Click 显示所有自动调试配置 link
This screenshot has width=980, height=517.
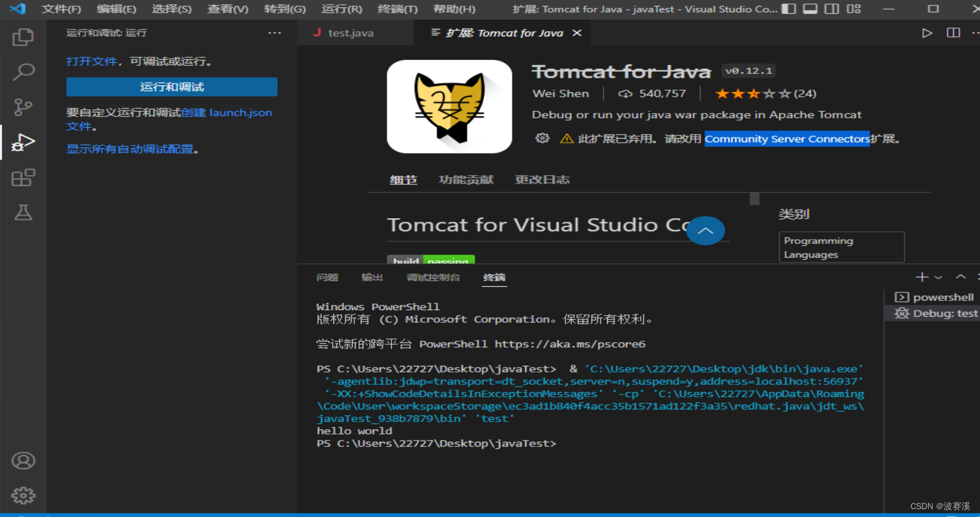tap(130, 149)
